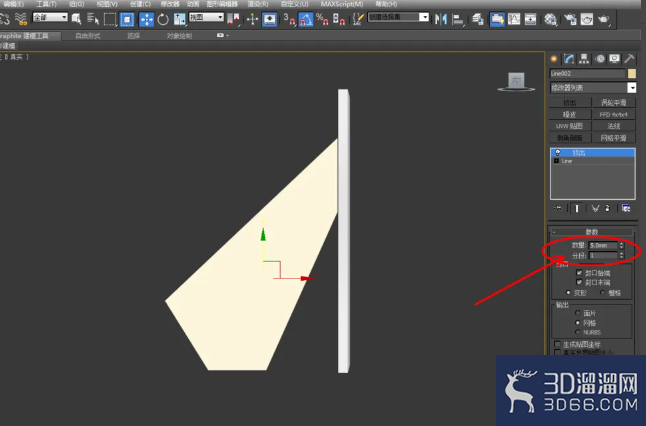Screen dimensions: 646x426
Task: Switch to the Utilities command panel
Action: pyautogui.click(x=629, y=59)
